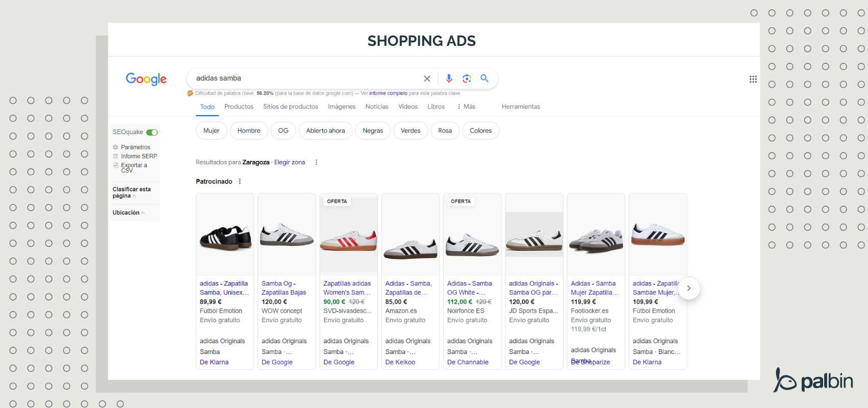The image size is (868, 408).
Task: Filter results by the Hombre chip
Action: click(x=249, y=131)
